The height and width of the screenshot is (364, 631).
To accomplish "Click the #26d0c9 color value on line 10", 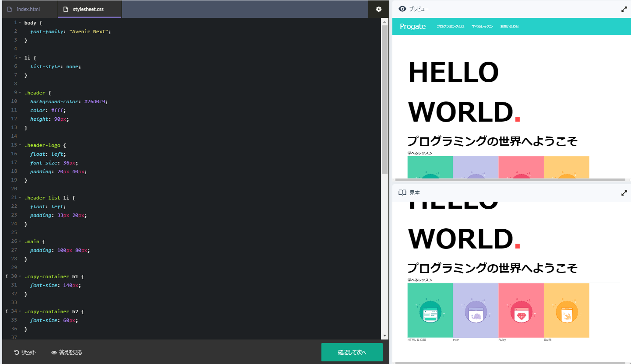I will [95, 101].
